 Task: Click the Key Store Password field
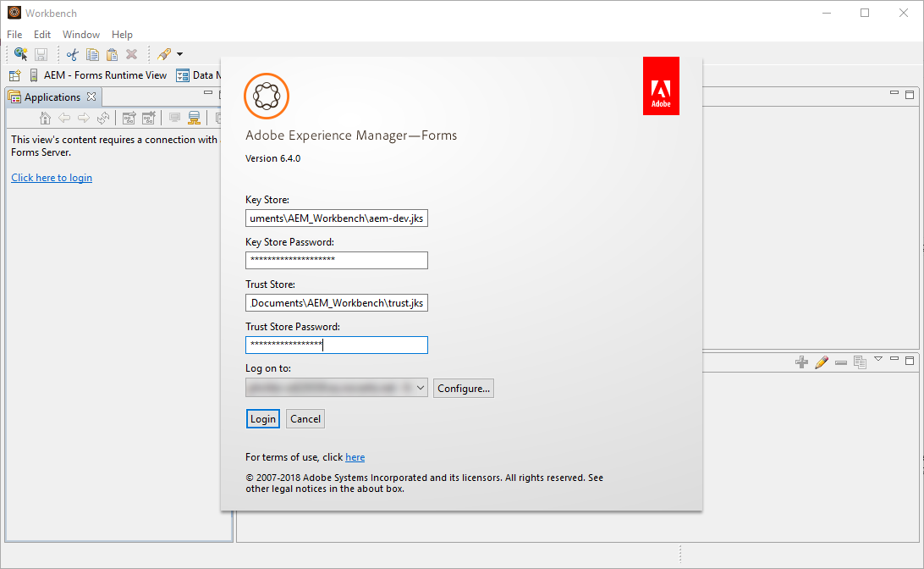click(x=337, y=260)
